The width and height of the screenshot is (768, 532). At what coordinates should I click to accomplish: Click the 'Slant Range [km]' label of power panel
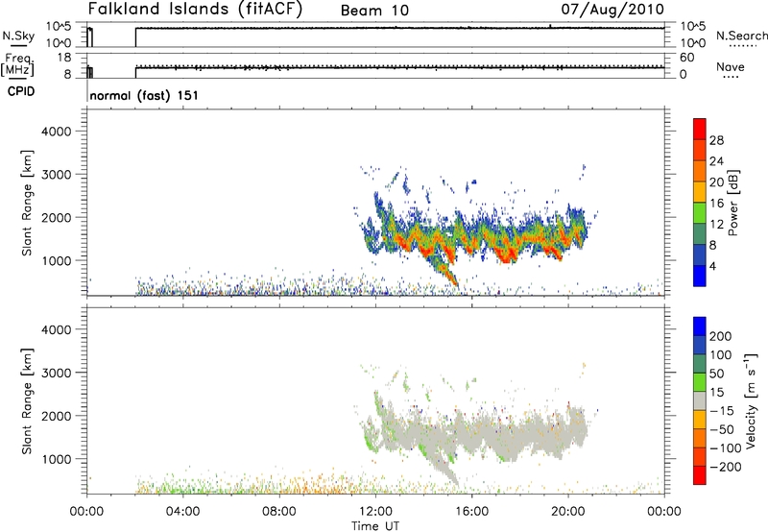point(27,203)
